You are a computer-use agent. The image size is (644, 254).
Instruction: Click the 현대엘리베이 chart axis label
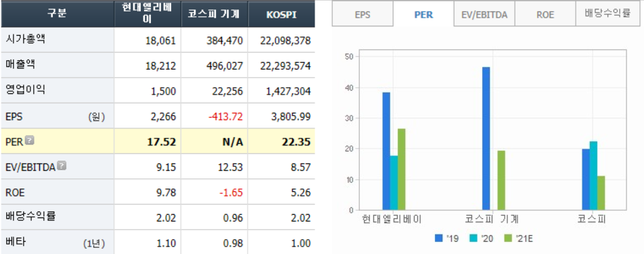pyautogui.click(x=392, y=218)
